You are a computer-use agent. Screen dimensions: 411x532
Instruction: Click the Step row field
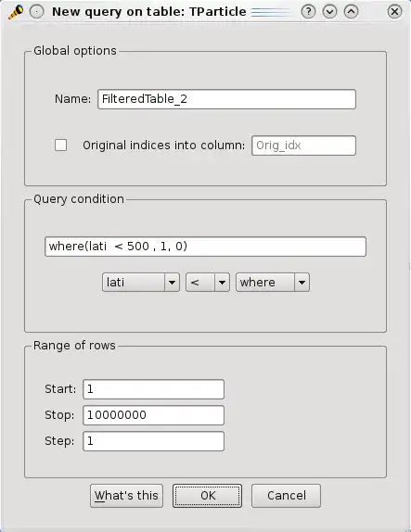coord(153,441)
